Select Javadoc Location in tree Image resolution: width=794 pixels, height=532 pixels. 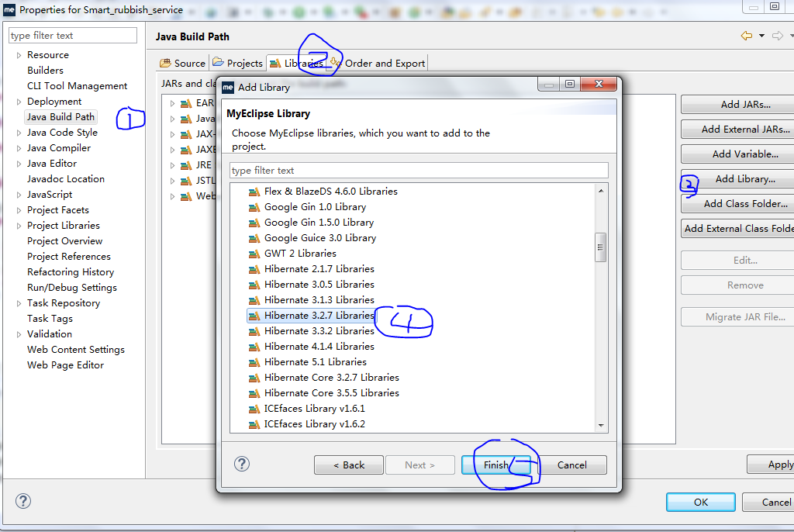click(66, 179)
